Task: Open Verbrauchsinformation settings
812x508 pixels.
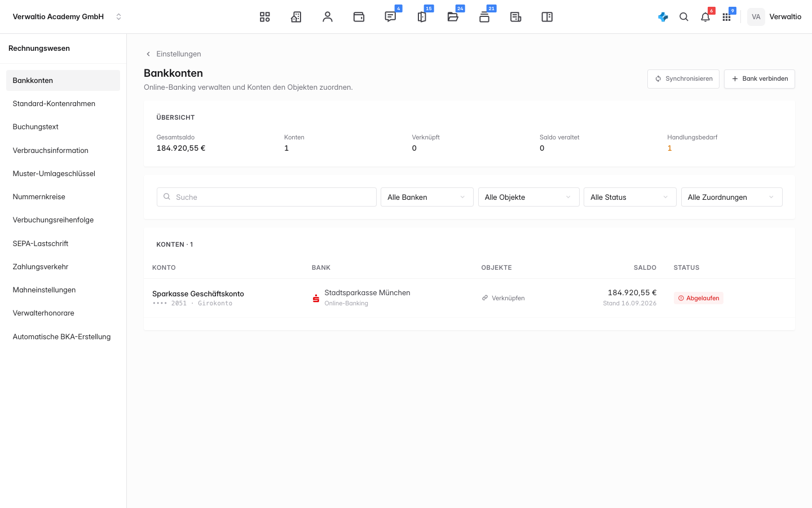Action: pyautogui.click(x=63, y=151)
